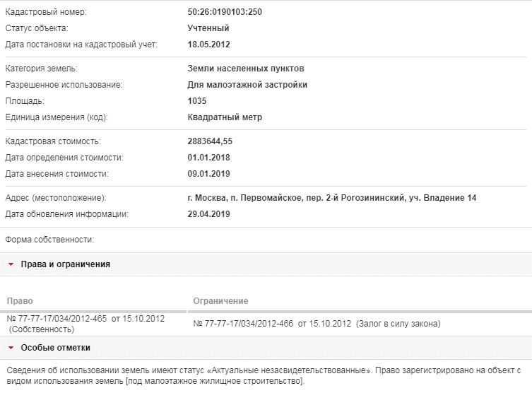Click the area value 1035
This screenshot has height=393, width=532.
click(x=197, y=101)
